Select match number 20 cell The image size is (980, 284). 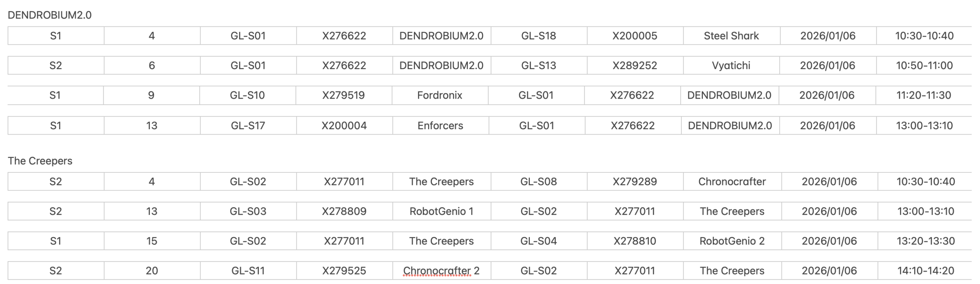click(152, 271)
